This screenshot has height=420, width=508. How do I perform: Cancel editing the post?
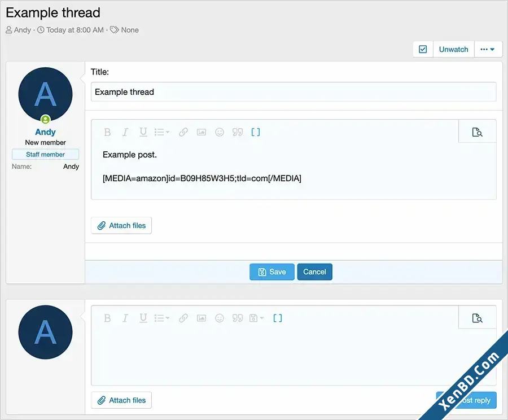point(314,272)
